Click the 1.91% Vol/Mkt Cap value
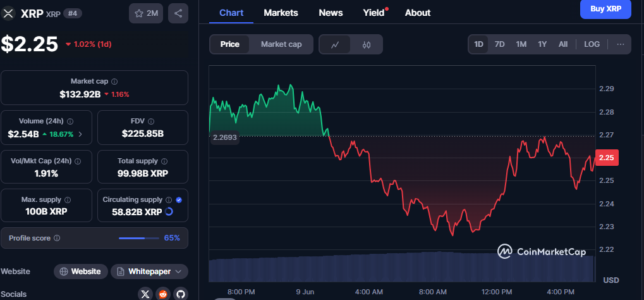 pos(46,173)
